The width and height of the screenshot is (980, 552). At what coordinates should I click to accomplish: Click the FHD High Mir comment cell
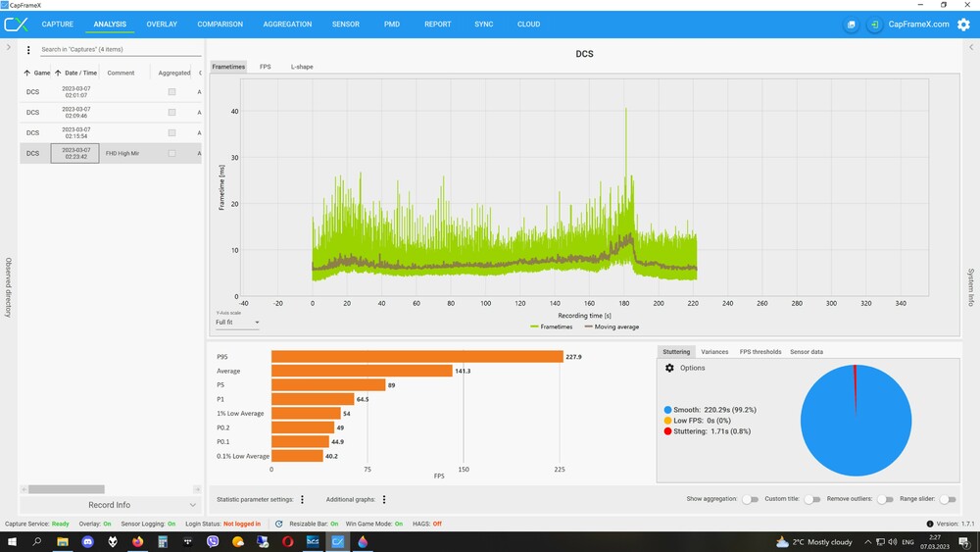(x=122, y=153)
